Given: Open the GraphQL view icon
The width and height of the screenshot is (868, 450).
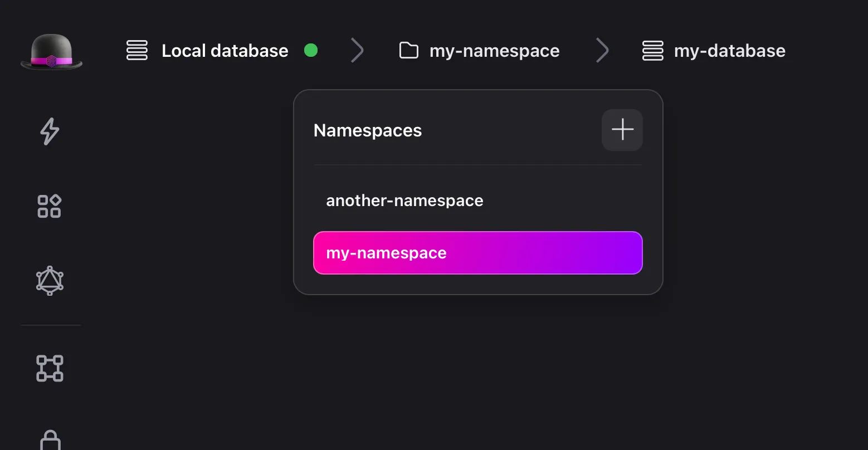Looking at the screenshot, I should 49,281.
